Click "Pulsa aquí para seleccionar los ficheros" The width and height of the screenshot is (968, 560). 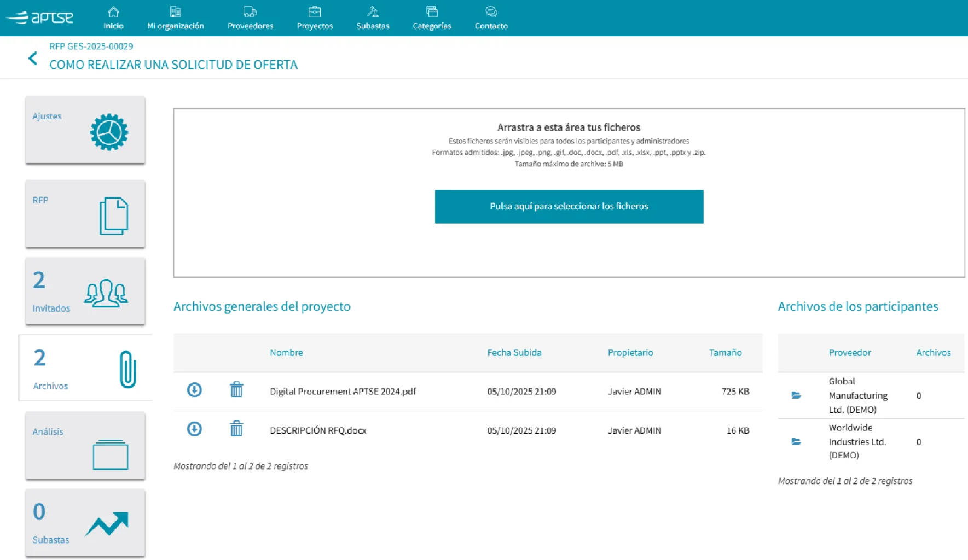pos(569,206)
